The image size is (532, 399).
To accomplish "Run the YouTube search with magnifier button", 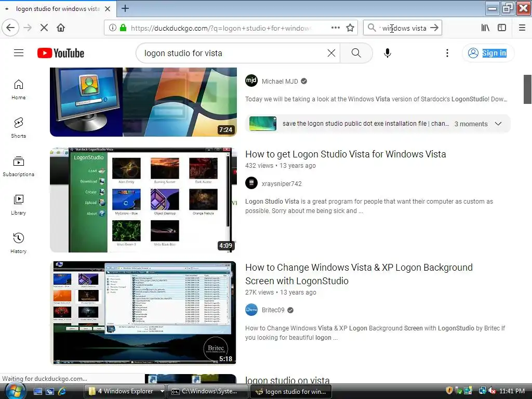I will pos(356,53).
